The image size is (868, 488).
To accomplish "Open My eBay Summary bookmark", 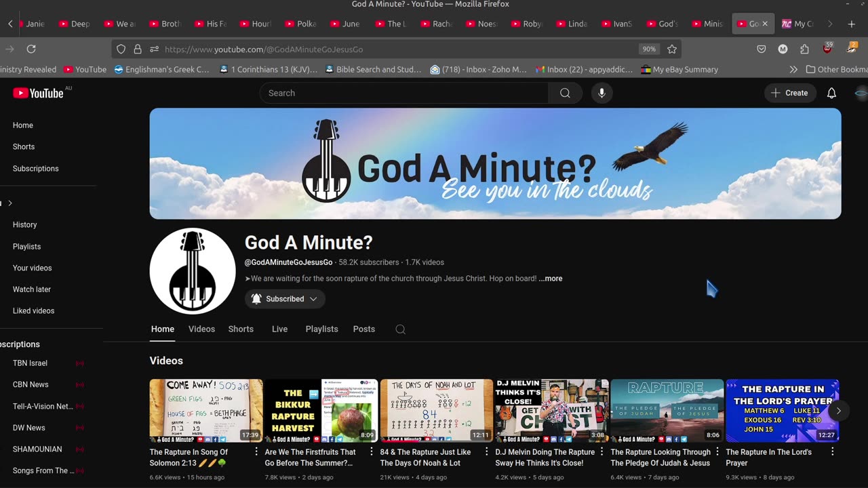I will pos(679,69).
